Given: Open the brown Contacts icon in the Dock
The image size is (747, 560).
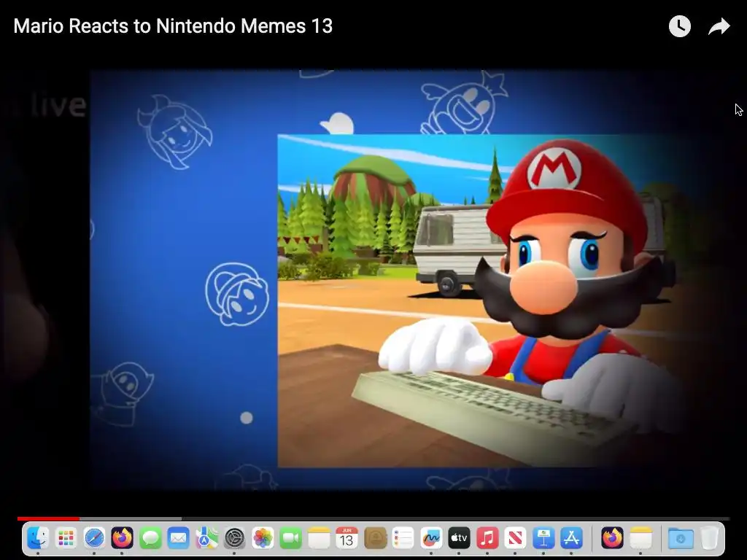Looking at the screenshot, I should (x=375, y=538).
